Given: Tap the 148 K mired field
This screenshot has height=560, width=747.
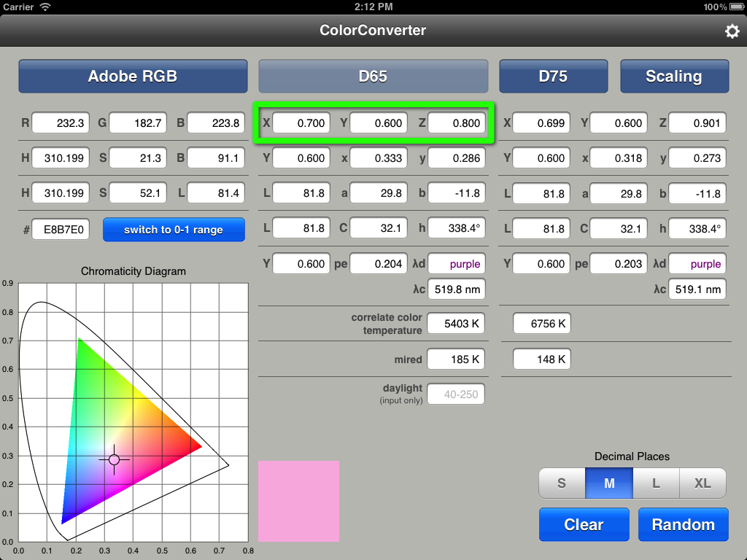Looking at the screenshot, I should [542, 359].
